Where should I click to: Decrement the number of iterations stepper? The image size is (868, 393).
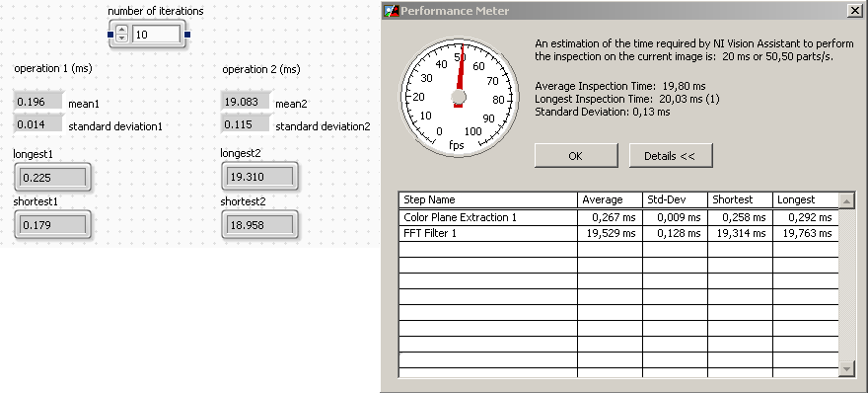click(x=121, y=39)
